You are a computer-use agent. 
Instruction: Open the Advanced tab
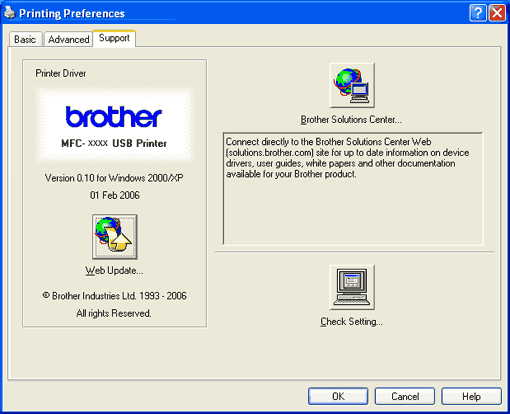tap(69, 39)
